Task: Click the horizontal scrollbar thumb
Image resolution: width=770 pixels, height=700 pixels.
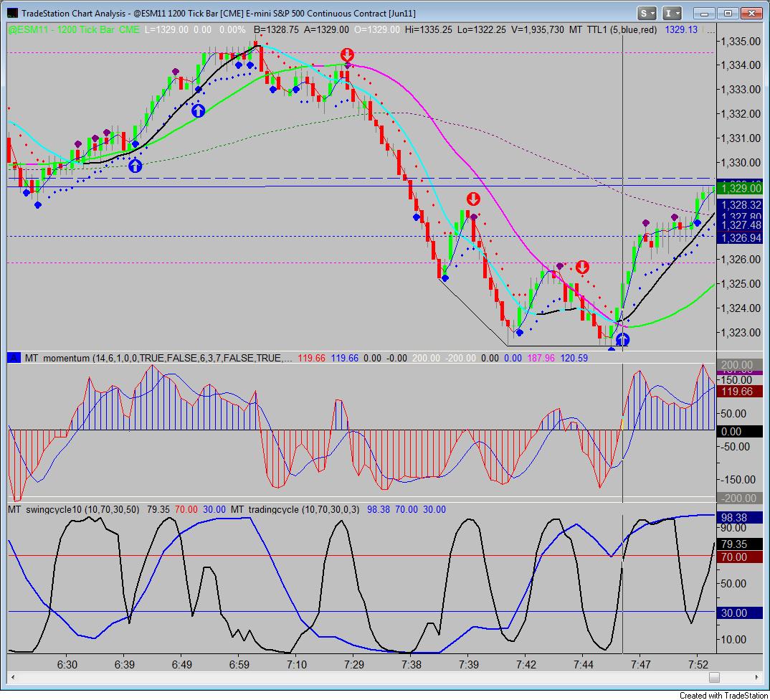Action: point(715,677)
